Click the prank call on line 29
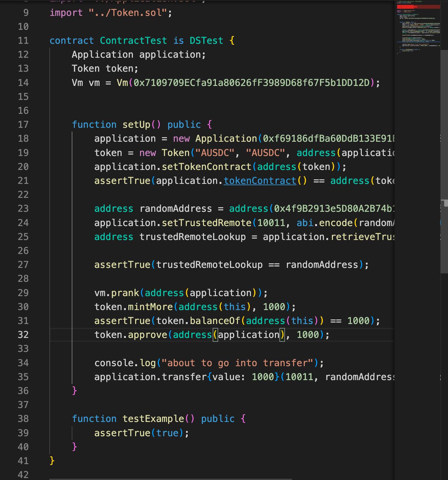The image size is (448, 480). [125, 293]
